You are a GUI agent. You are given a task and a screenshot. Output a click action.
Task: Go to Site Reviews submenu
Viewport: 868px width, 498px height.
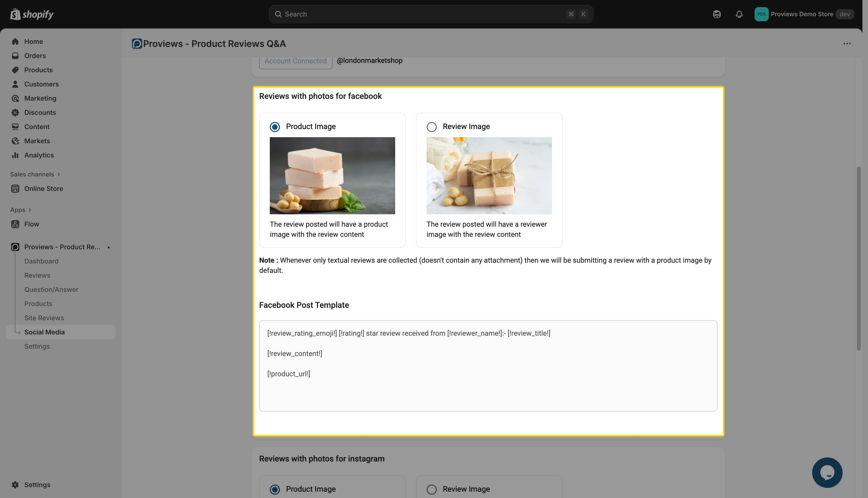point(44,318)
